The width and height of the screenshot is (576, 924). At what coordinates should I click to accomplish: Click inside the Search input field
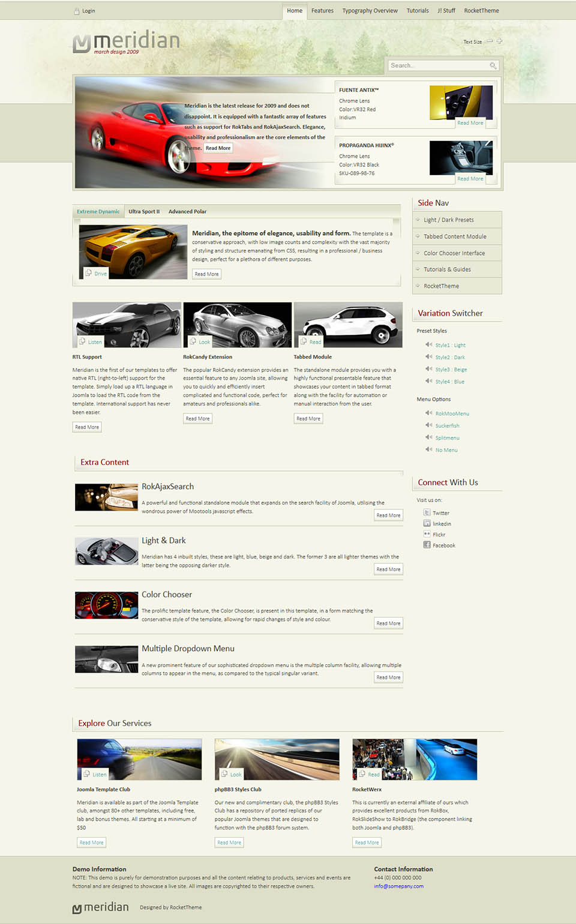point(438,66)
